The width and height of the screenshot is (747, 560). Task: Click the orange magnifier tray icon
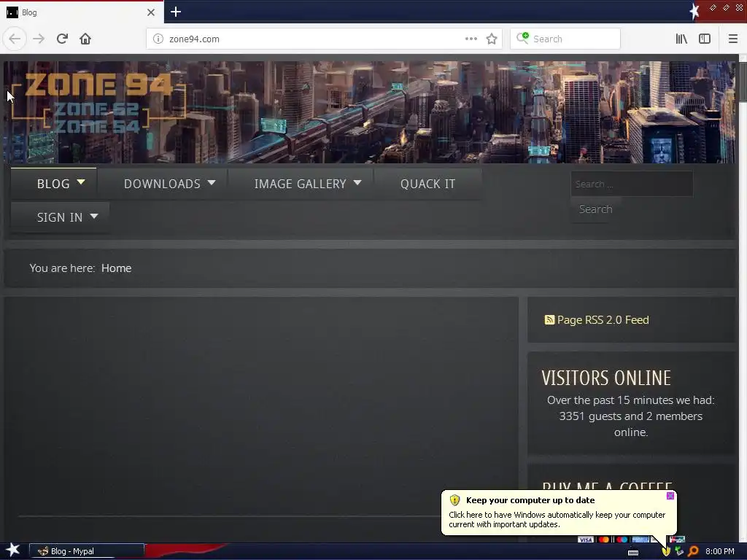tap(693, 551)
